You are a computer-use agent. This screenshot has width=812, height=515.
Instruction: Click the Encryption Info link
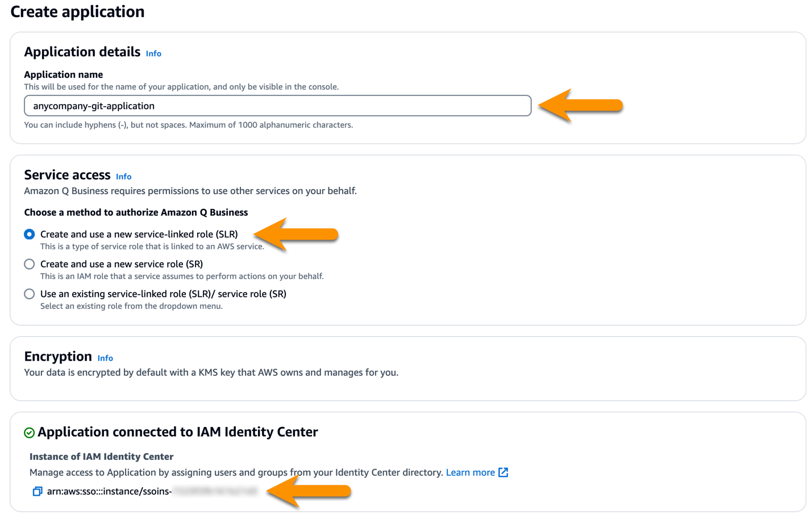(105, 358)
